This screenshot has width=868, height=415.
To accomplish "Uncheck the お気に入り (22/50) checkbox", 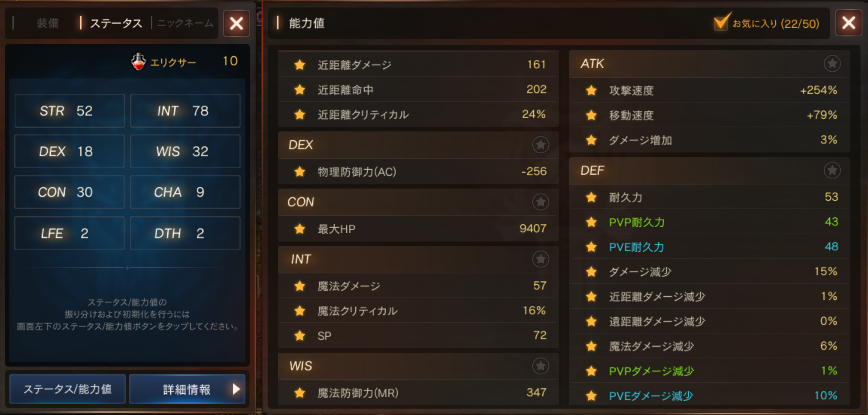I will tap(721, 23).
